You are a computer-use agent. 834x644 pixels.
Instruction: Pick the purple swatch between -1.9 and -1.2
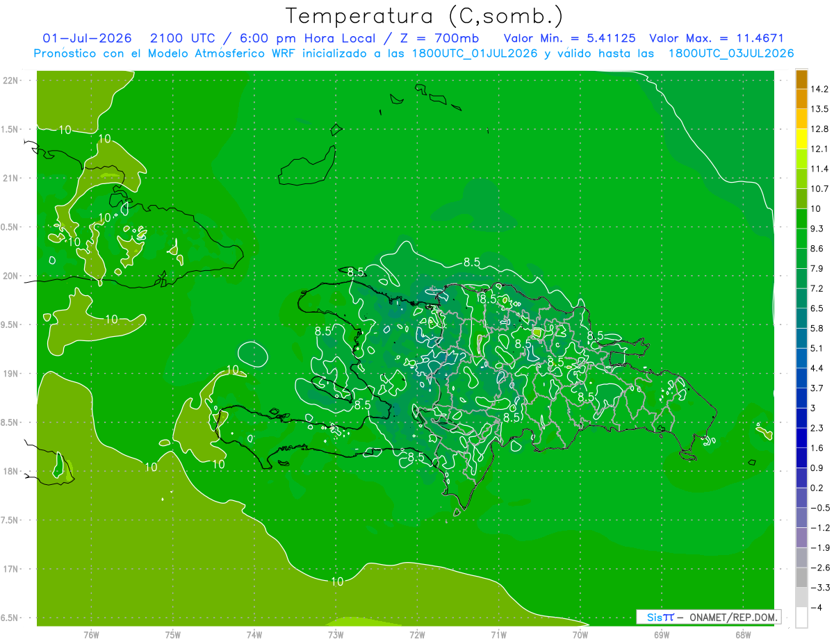coord(801,538)
